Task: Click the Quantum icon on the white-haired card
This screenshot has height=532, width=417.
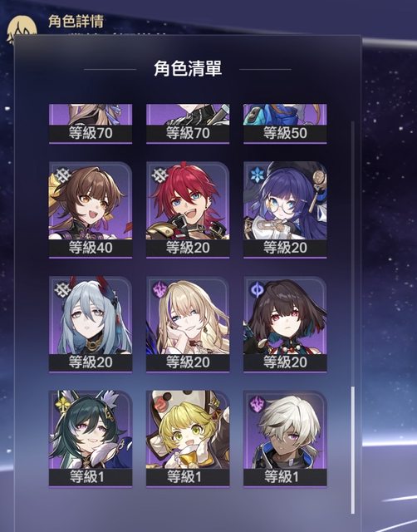Action: [x=257, y=405]
